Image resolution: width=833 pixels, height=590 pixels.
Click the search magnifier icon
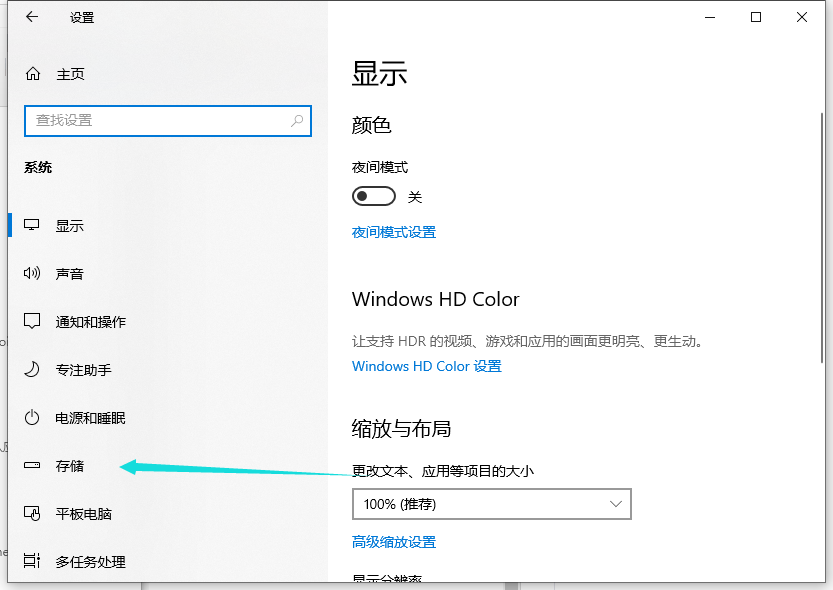(x=297, y=120)
